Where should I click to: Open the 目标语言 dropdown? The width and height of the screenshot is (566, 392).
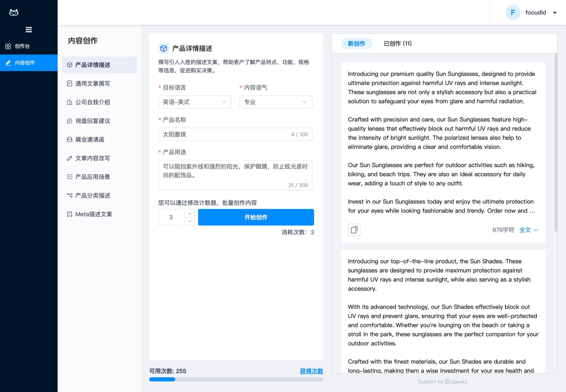[194, 102]
